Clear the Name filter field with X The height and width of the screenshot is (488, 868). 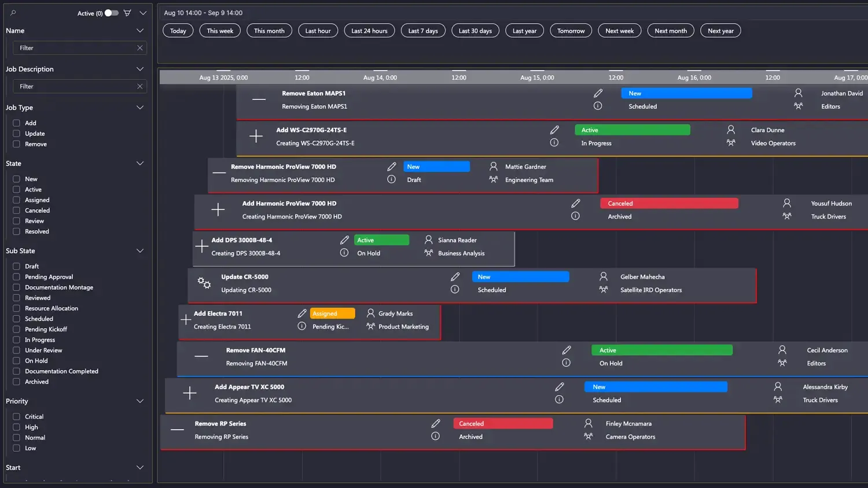pyautogui.click(x=140, y=48)
